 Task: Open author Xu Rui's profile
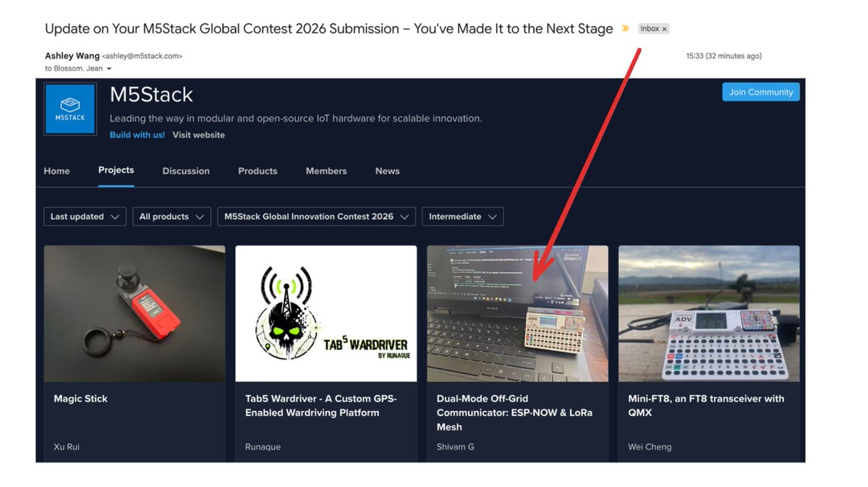point(67,446)
